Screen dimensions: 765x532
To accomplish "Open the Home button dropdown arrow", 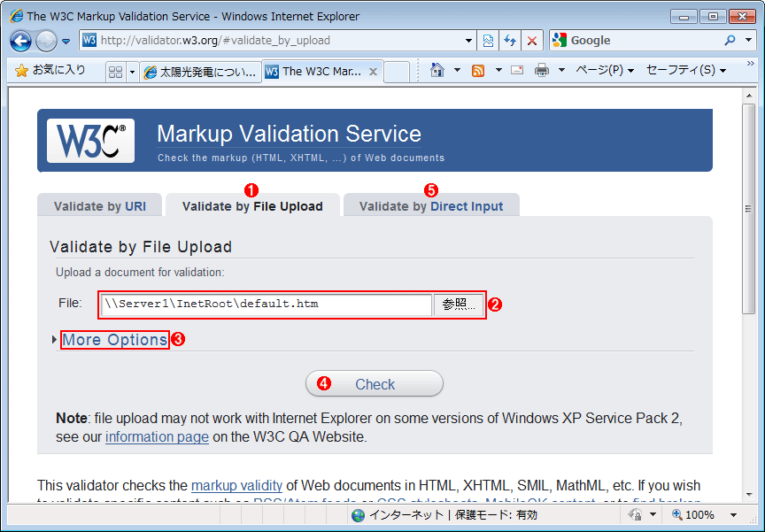I will click(457, 70).
